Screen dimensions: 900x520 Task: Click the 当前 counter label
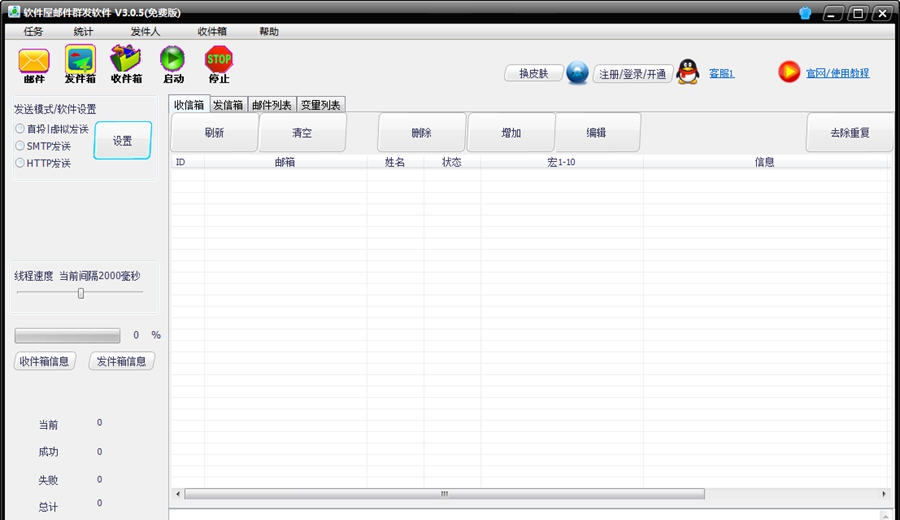tap(48, 425)
